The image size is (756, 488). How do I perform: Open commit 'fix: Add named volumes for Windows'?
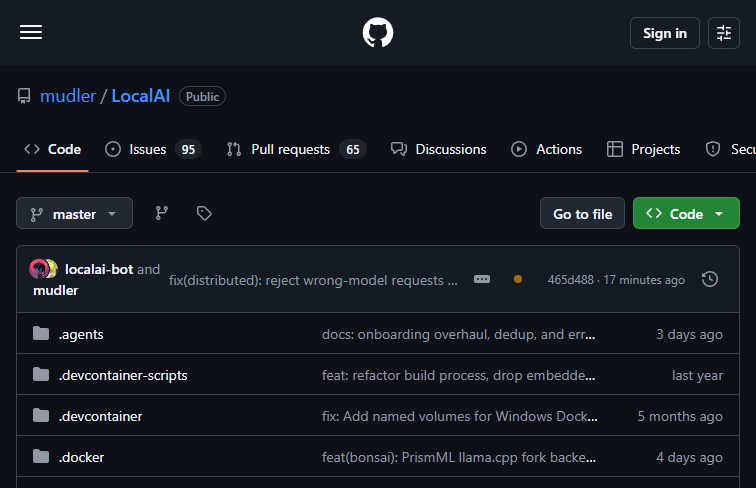click(459, 416)
